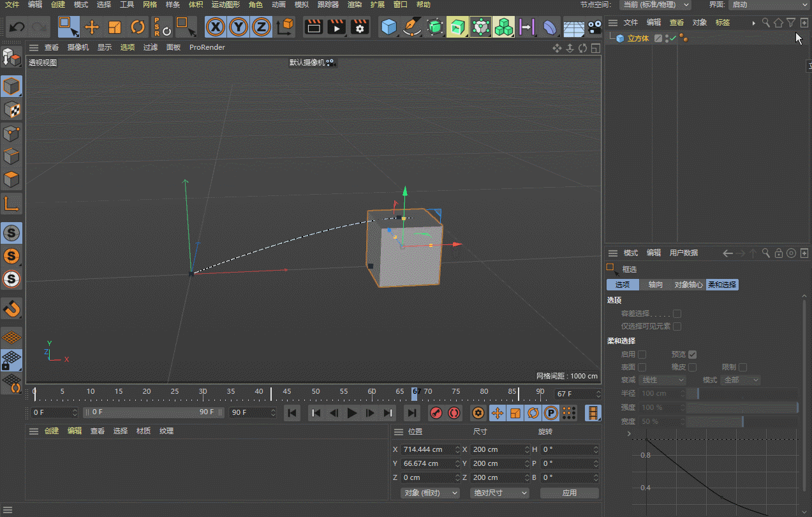Open the 对象 (相对) coordinate dropdown
Screen dimensions: 812x517
[x=431, y=493]
